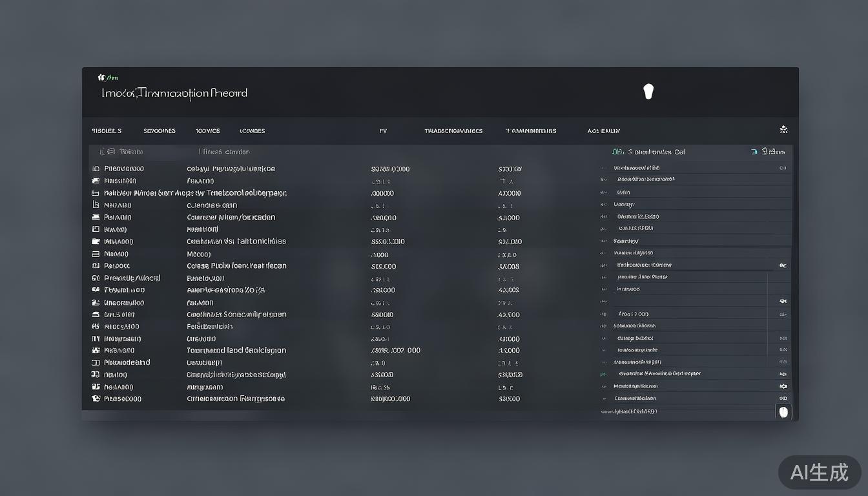Expand the first entry in the right-side list

(603, 168)
